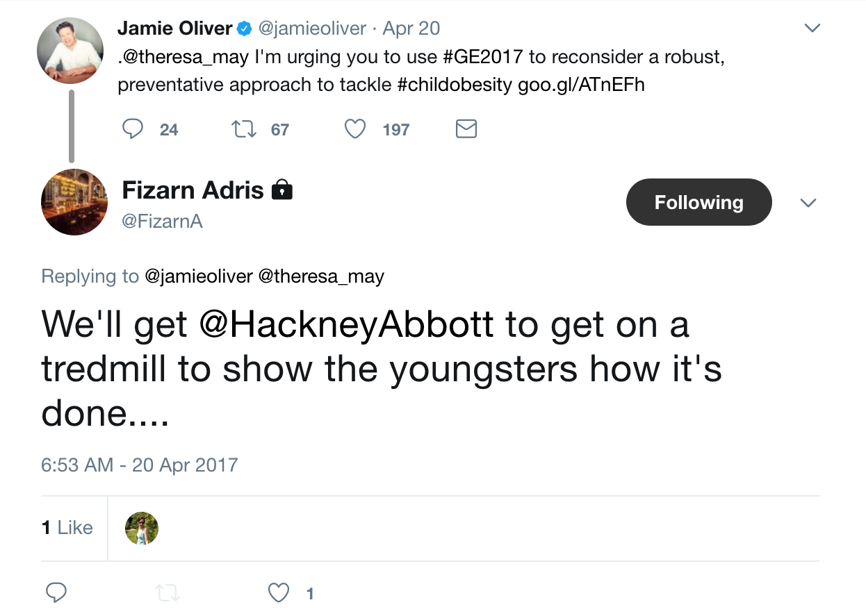Click the '1 Like' count
Image resolution: width=866 pixels, height=616 pixels.
coord(67,528)
